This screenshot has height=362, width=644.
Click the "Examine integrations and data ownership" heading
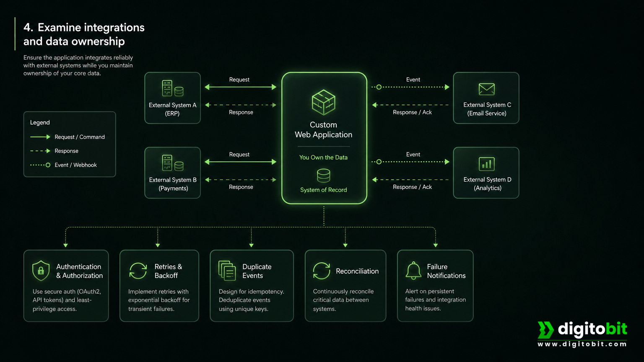84,34
